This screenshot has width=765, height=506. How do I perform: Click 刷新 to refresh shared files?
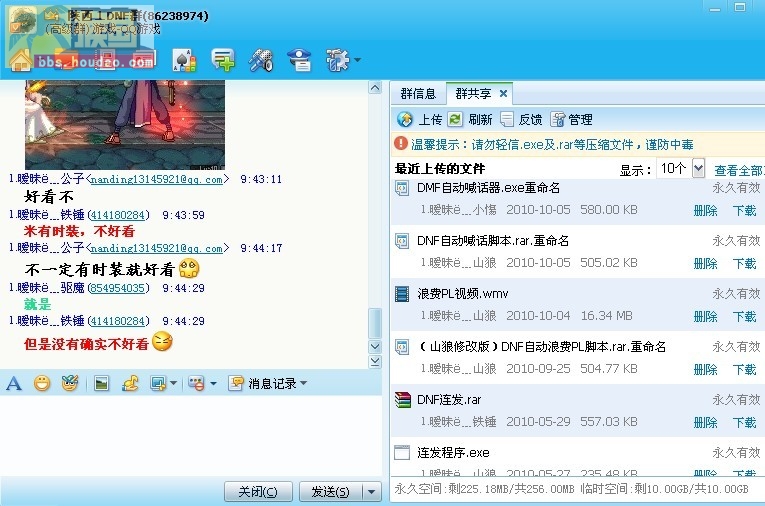point(470,120)
